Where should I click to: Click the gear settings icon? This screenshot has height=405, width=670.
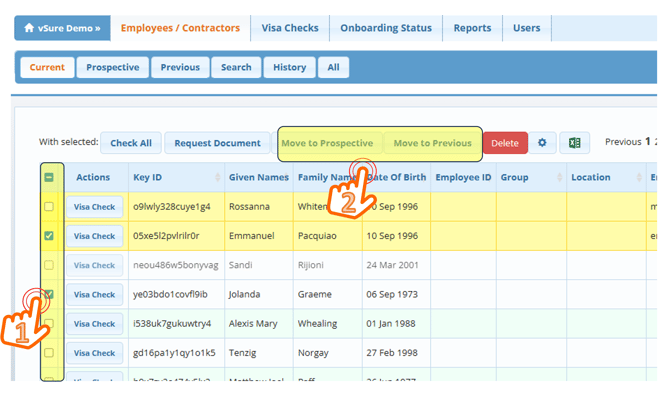click(x=542, y=143)
